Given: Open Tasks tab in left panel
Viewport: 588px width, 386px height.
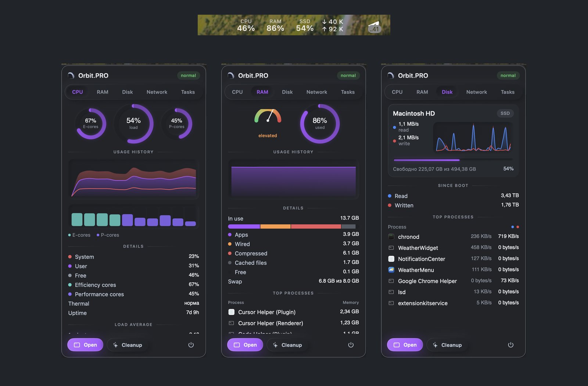Looking at the screenshot, I should click(188, 92).
